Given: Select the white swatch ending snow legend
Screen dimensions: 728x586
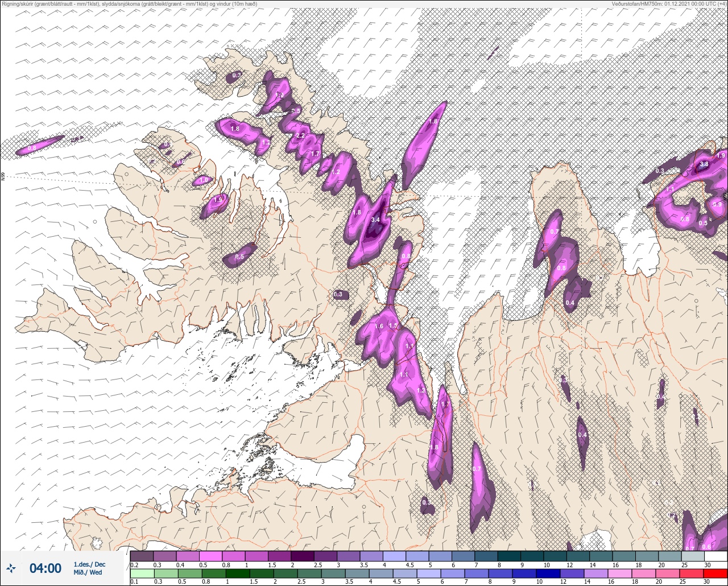Looking at the screenshot, I should pos(715,556).
